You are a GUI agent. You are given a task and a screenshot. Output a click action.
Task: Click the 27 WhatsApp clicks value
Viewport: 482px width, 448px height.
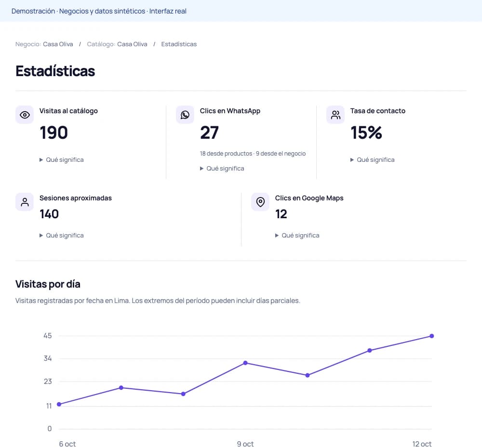coord(209,132)
